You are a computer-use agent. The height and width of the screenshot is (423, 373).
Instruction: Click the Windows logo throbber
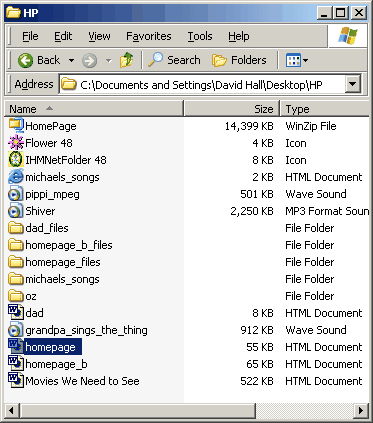348,36
